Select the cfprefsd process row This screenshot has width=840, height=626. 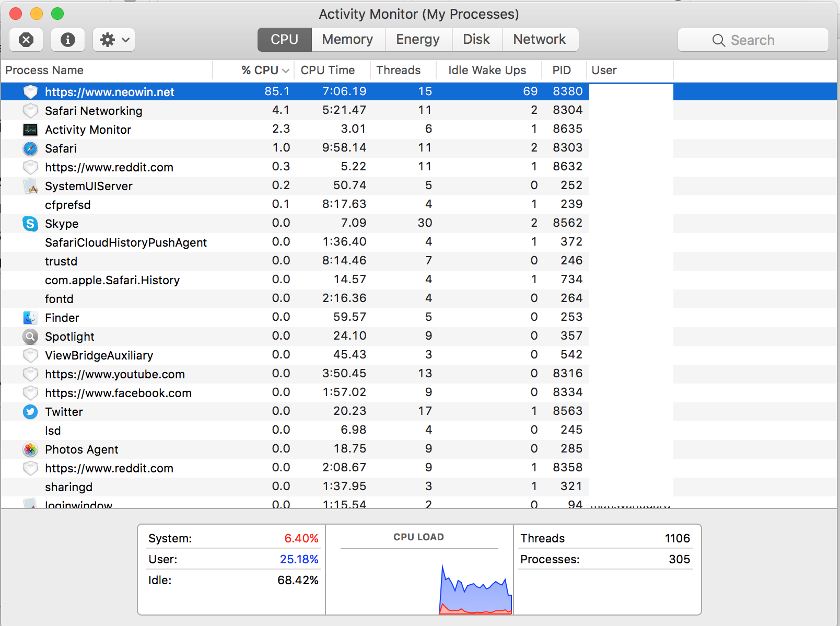point(419,205)
